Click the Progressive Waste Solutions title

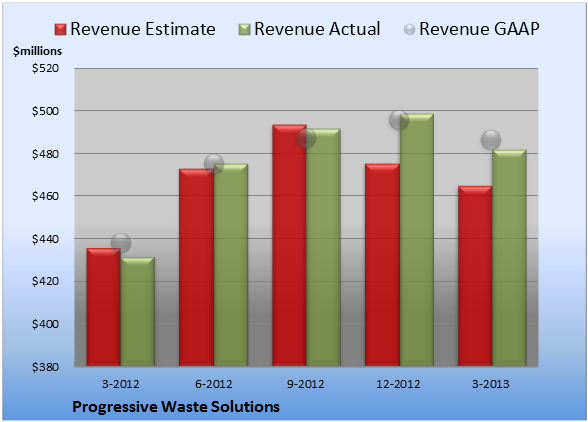tap(176, 407)
